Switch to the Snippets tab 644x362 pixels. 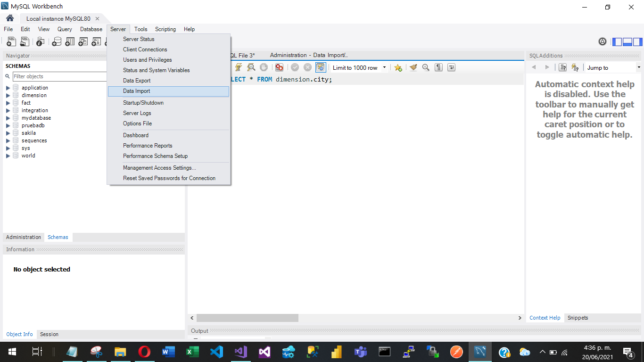(x=578, y=318)
